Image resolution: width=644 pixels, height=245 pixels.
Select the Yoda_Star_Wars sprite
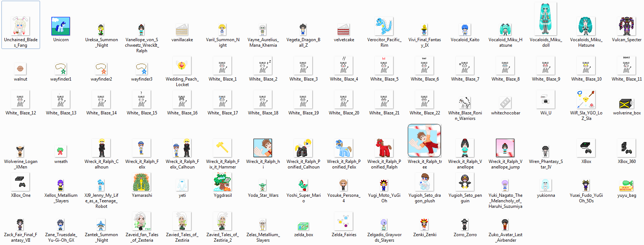point(263,185)
